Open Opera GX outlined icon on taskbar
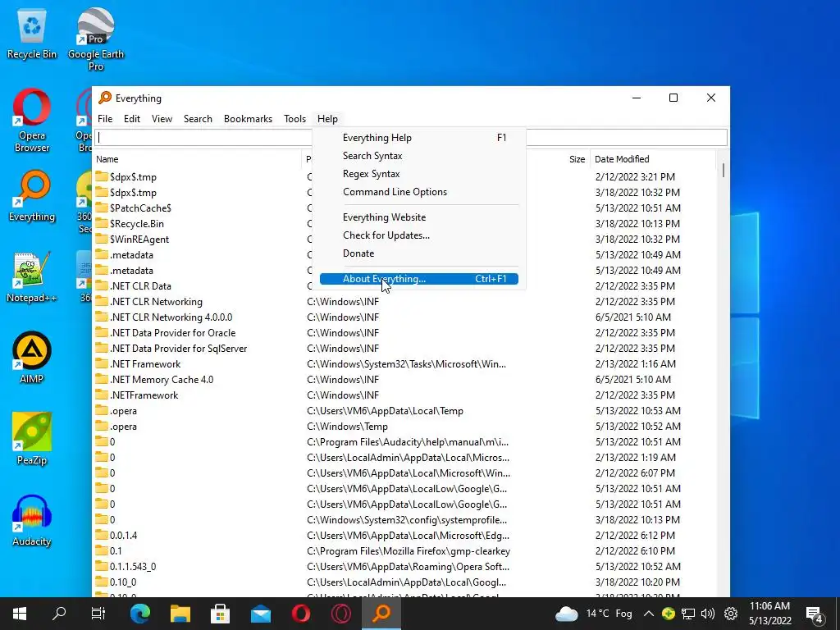 click(x=341, y=614)
